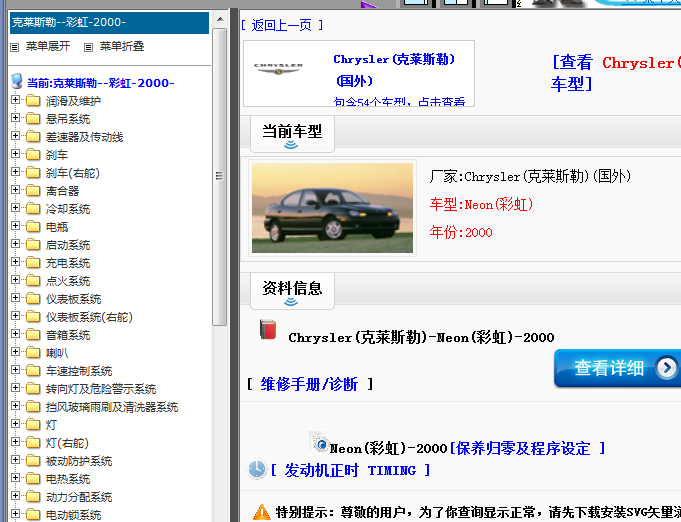Click the 包含54个车型 link text
This screenshot has width=681, height=522.
399,102
